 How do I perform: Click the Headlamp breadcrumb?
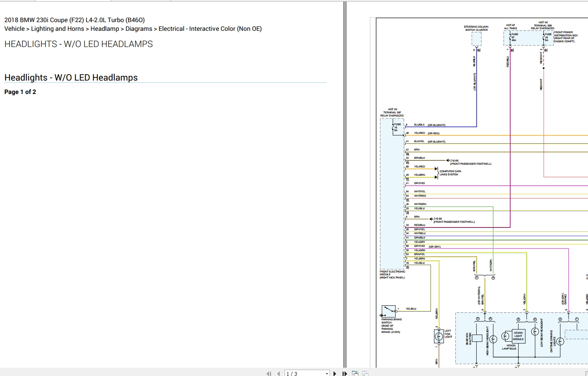(105, 29)
